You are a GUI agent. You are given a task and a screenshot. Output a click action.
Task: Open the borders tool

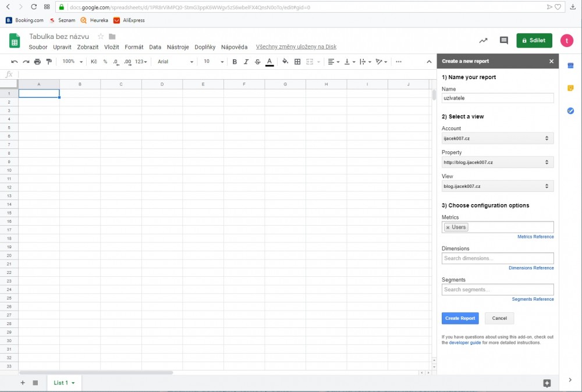(x=297, y=62)
